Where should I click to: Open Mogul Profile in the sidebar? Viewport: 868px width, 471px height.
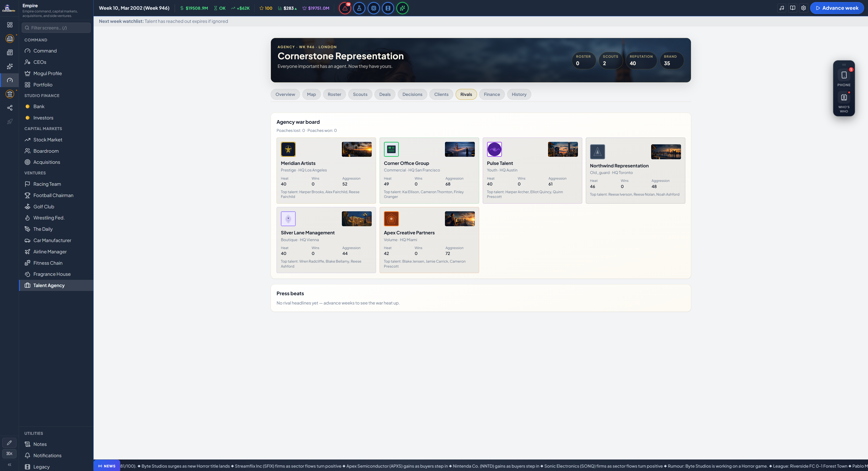[56, 74]
